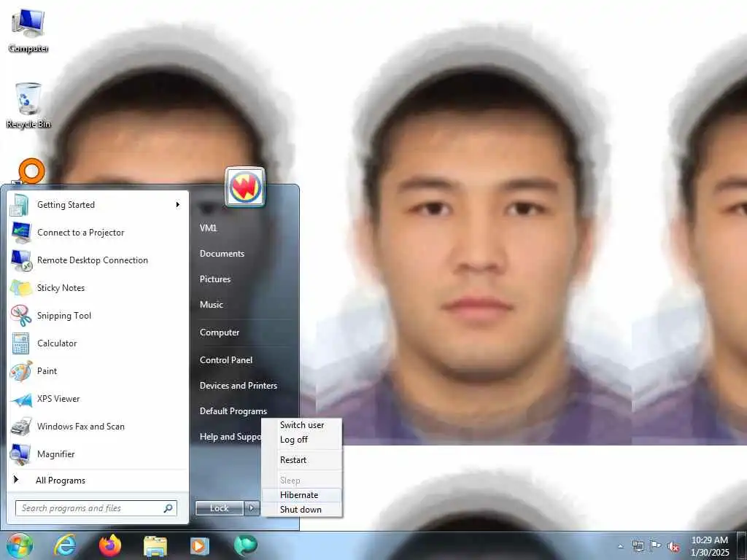Viewport: 747px width, 560px height.
Task: Open Windows Explorer folder on taskbar
Action: click(155, 546)
